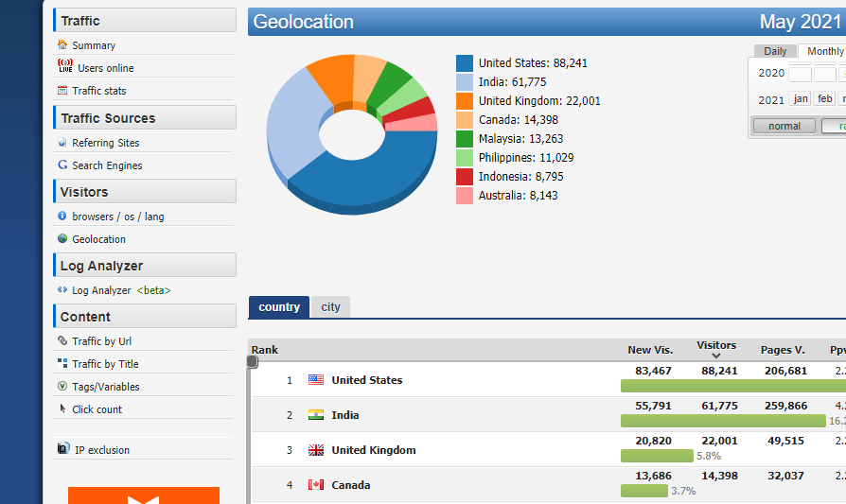The image size is (846, 504).
Task: Open the Summary home icon
Action: [x=62, y=45]
